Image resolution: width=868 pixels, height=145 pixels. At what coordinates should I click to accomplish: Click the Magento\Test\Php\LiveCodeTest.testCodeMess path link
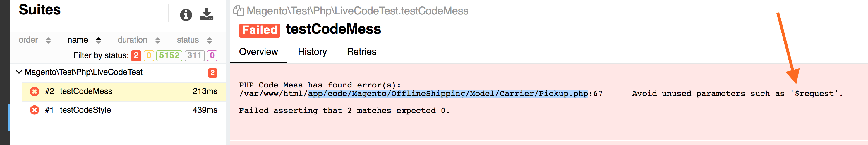coord(358,11)
